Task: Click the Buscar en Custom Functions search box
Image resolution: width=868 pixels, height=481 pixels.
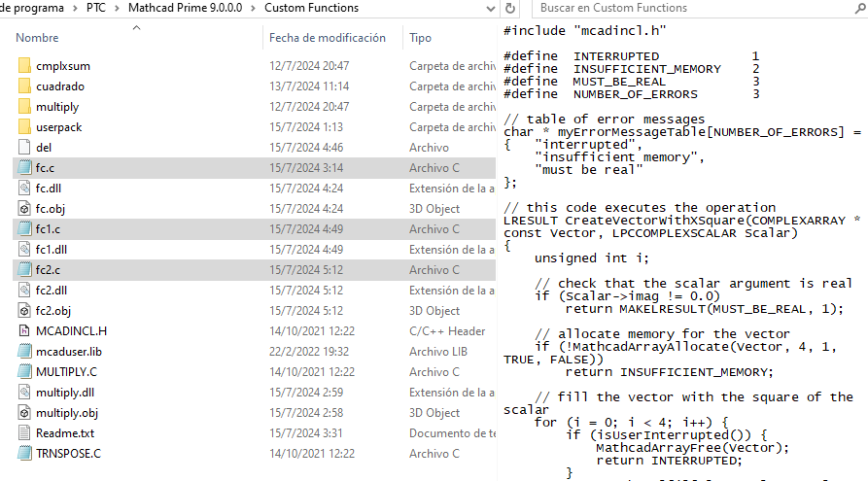Action: point(680,8)
